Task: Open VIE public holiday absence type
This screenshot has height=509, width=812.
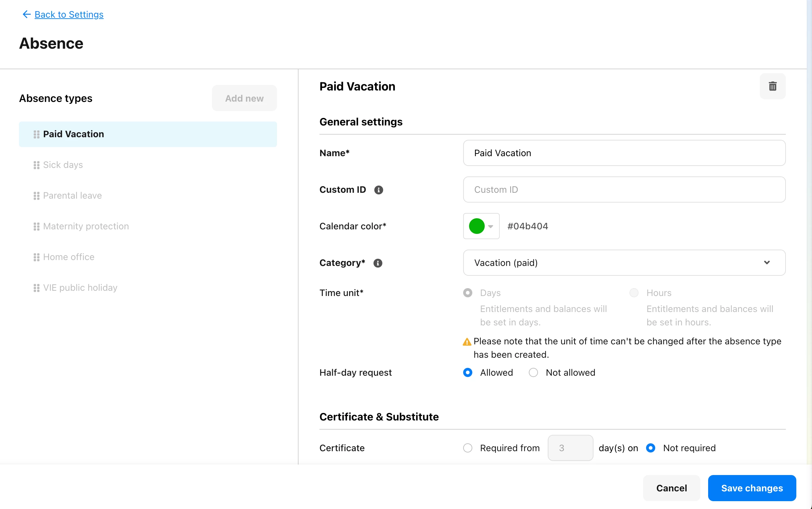Action: point(80,288)
